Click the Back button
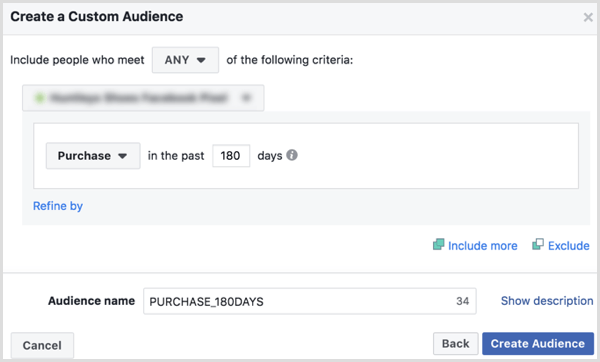The width and height of the screenshot is (600, 362). (x=455, y=344)
